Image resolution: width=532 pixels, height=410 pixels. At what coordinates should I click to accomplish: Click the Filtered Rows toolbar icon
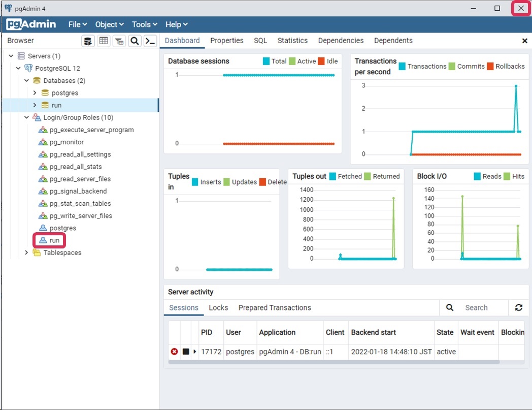(x=119, y=41)
